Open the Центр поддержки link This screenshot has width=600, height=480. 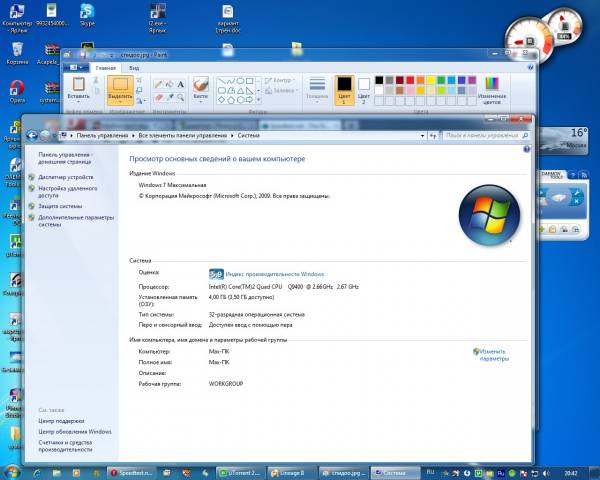(x=61, y=421)
